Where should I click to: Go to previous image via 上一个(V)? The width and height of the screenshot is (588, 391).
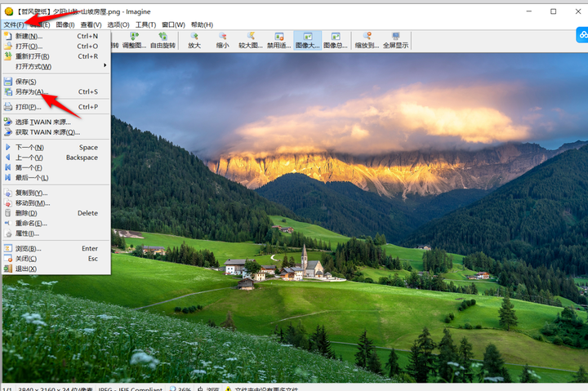point(56,158)
